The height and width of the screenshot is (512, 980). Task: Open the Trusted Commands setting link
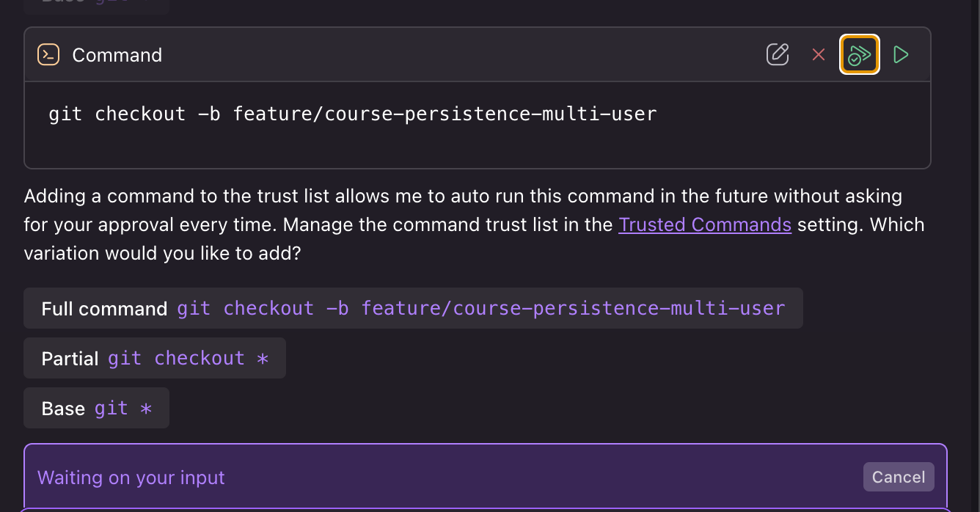(x=705, y=224)
